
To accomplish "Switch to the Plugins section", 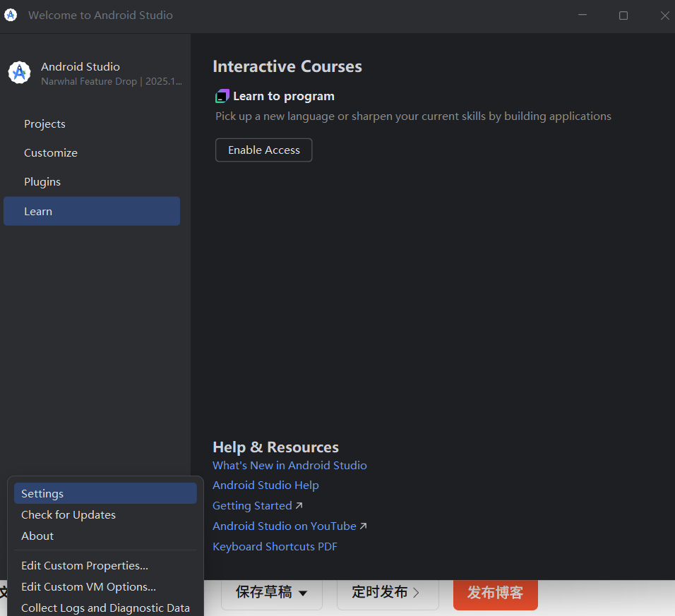I will 42,181.
